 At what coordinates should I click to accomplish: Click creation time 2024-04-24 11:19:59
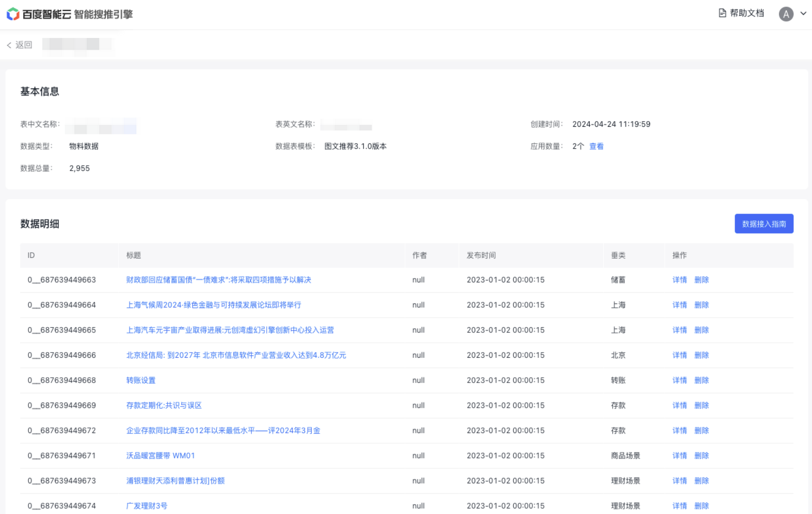(x=611, y=124)
